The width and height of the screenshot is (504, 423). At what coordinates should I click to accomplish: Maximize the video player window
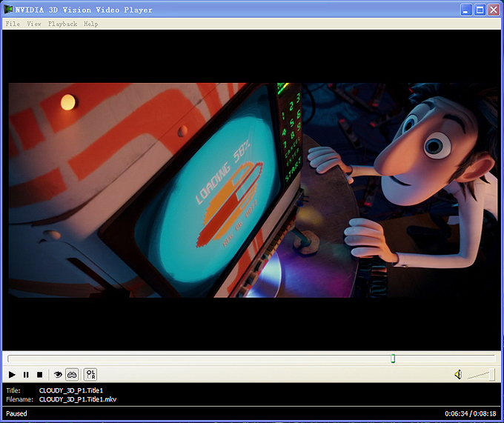(480, 10)
